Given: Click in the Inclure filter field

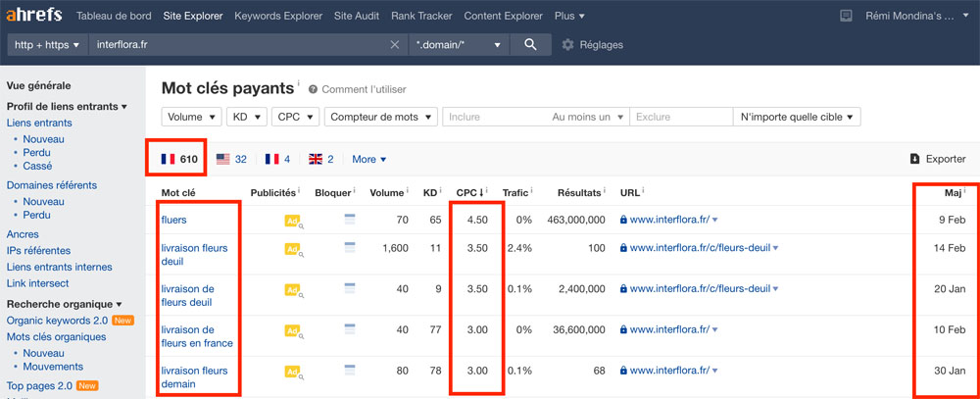Looking at the screenshot, I should click(x=494, y=117).
